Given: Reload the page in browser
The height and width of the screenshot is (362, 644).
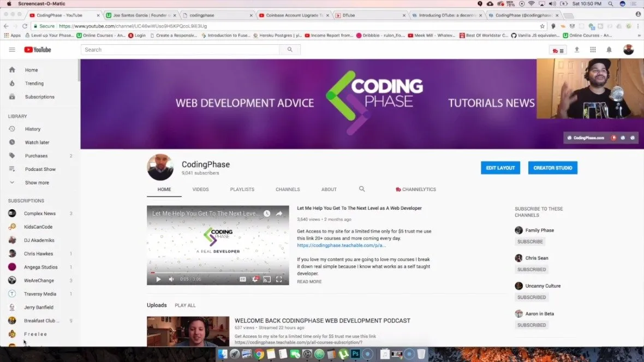Looking at the screenshot, I should [x=25, y=26].
